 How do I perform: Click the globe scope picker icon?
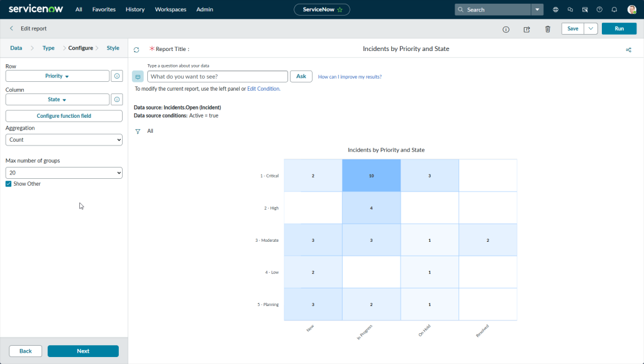tap(555, 9)
